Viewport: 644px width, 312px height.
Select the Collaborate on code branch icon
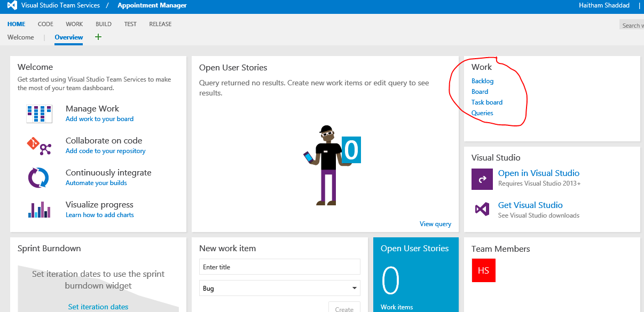[39, 145]
